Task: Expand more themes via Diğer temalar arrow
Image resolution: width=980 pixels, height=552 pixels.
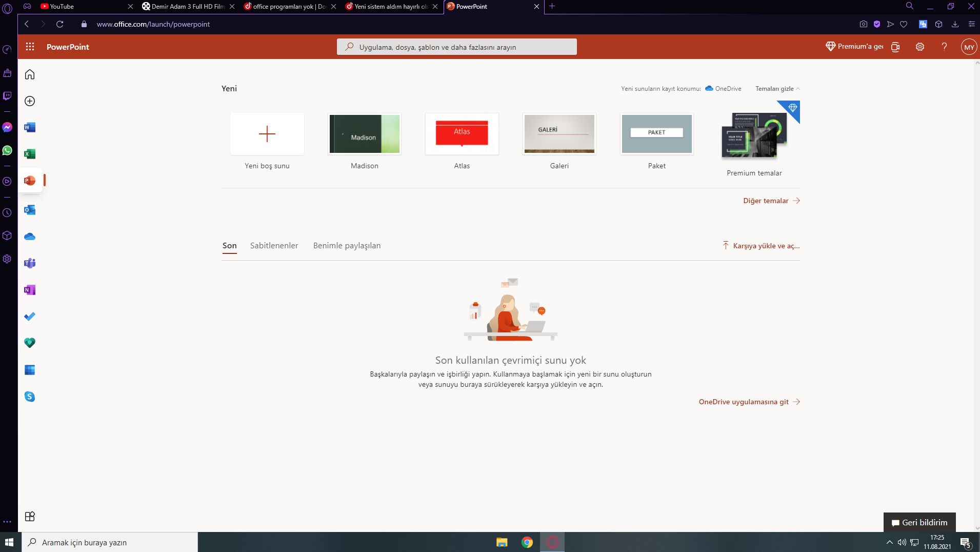Action: (x=770, y=201)
